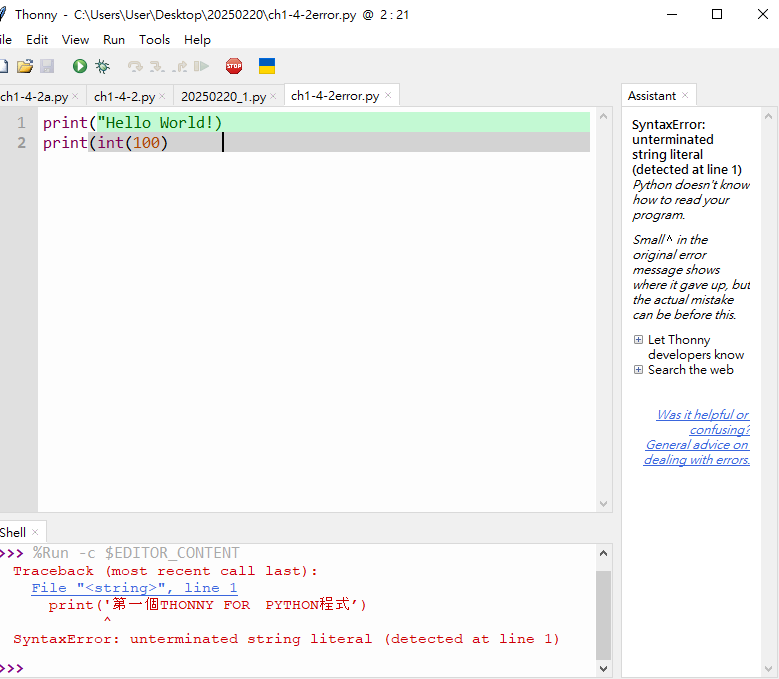The image size is (779, 679).
Task: Run the current script with the green play icon
Action: (80, 66)
